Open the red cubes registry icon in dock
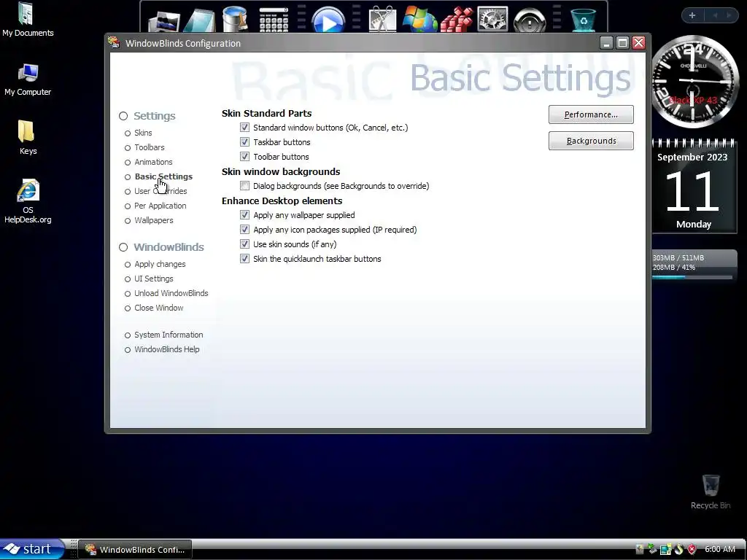The width and height of the screenshot is (747, 560). tap(456, 20)
